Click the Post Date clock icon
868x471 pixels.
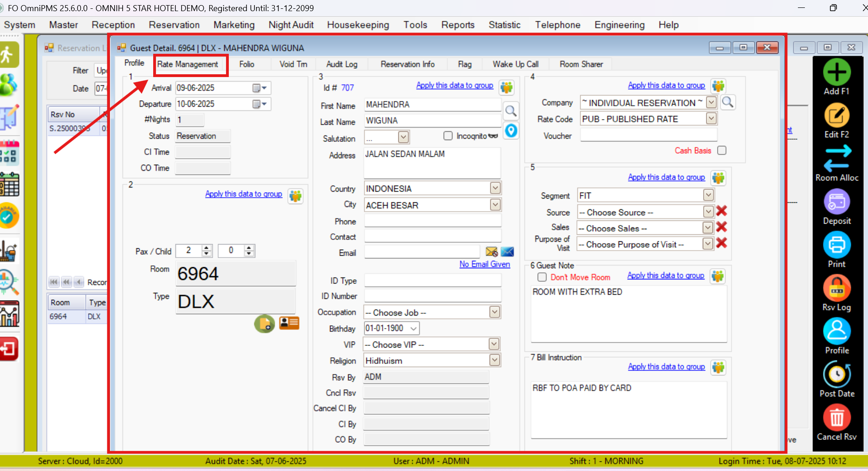point(836,374)
